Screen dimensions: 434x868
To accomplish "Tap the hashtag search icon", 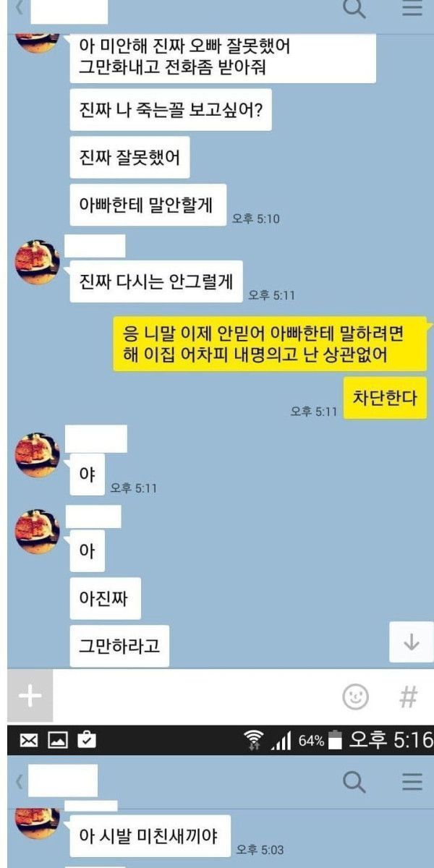I will tap(409, 697).
